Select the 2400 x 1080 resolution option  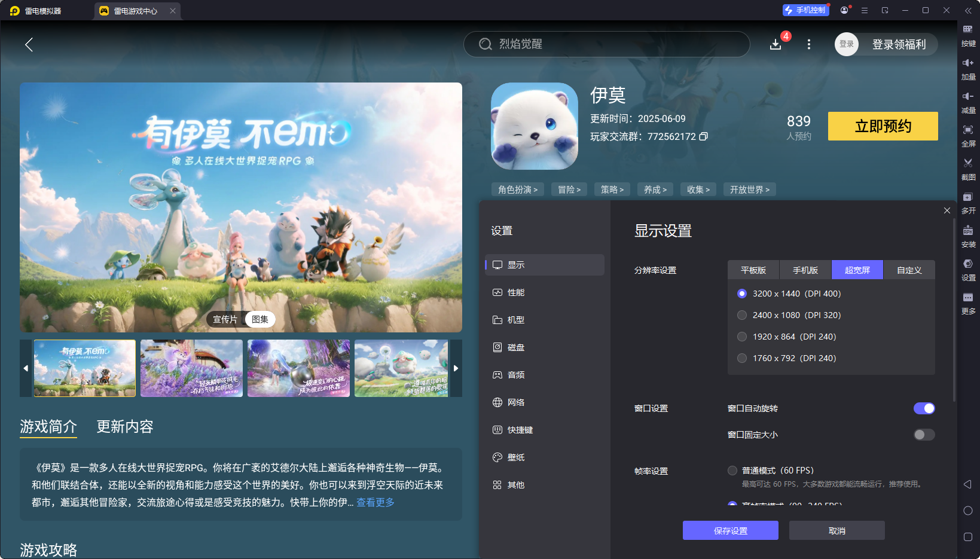click(x=742, y=315)
